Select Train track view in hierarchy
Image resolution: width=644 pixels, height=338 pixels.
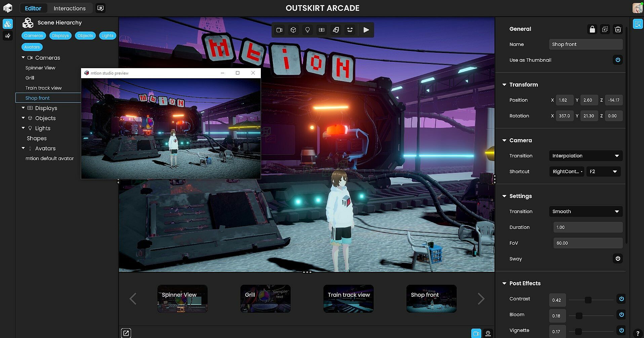tap(43, 88)
